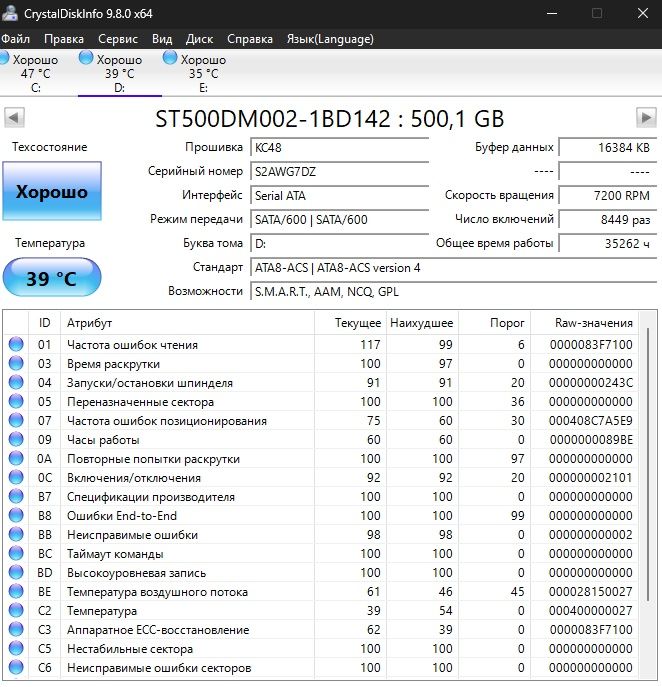
Task: Click status orb for attribute 0A
Action: 16,458
